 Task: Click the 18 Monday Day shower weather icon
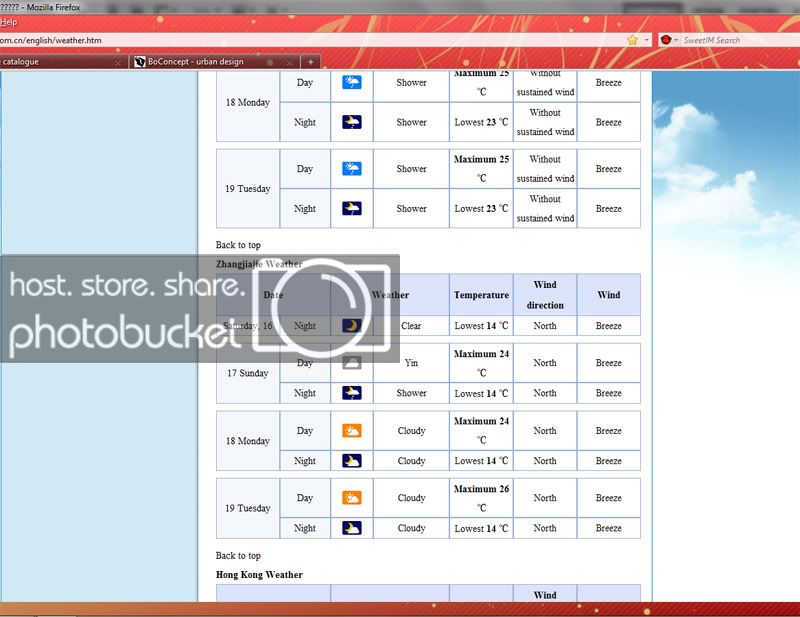coord(352,82)
